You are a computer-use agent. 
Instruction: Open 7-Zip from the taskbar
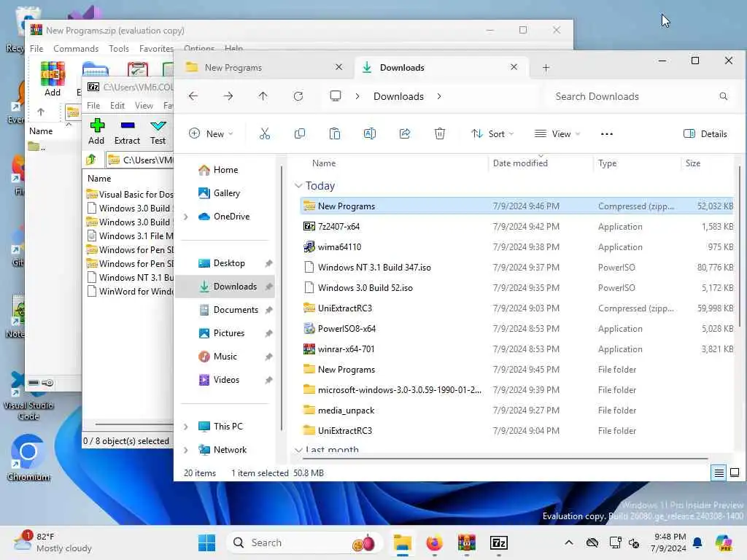499,542
